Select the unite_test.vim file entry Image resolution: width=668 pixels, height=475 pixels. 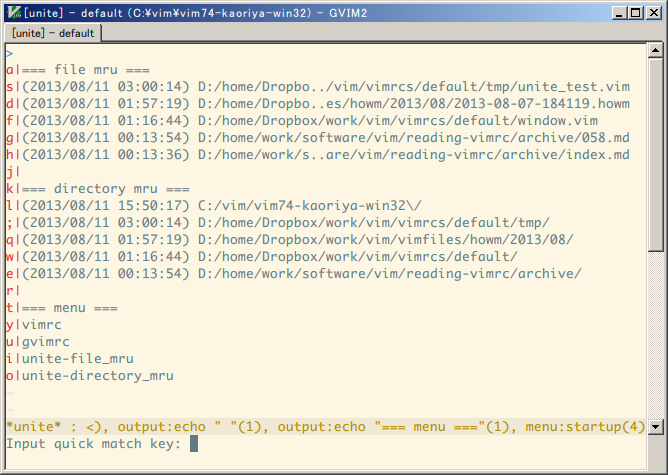[x=326, y=87]
